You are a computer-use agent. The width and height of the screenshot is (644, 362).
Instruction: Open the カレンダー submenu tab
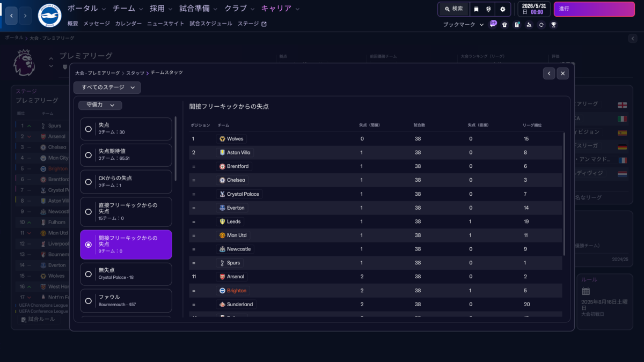(x=129, y=24)
